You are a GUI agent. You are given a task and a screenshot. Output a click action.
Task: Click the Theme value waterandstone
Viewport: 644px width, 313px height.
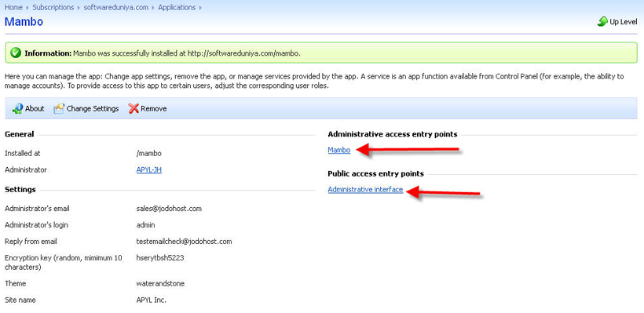(160, 283)
